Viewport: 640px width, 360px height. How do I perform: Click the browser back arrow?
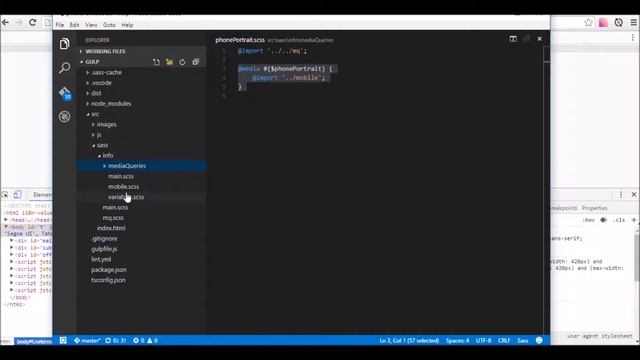tap(6, 23)
